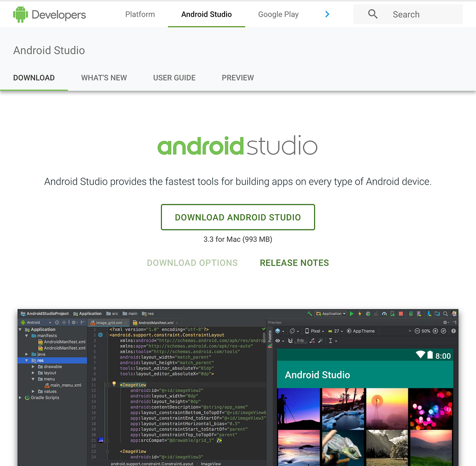
Task: Run the app with the green Run button
Action: [x=352, y=314]
